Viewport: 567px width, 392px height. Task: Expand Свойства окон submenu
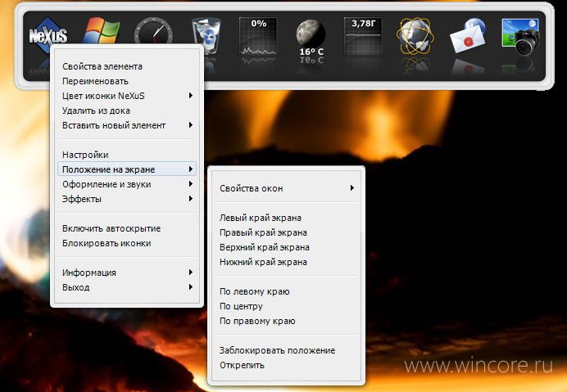pos(287,188)
